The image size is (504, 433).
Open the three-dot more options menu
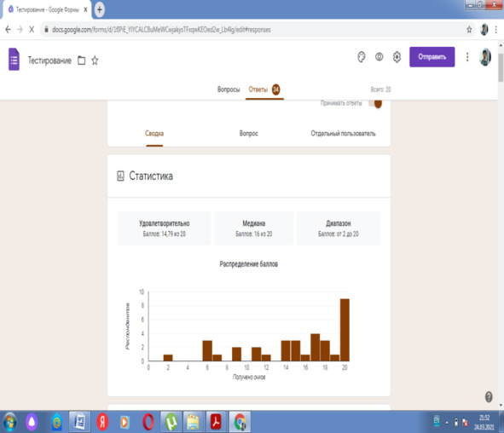467,57
